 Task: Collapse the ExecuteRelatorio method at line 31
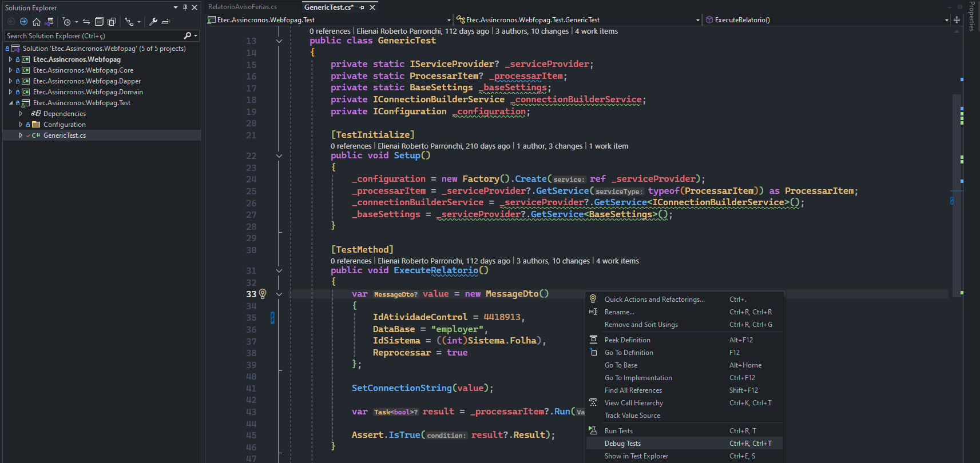pyautogui.click(x=279, y=271)
